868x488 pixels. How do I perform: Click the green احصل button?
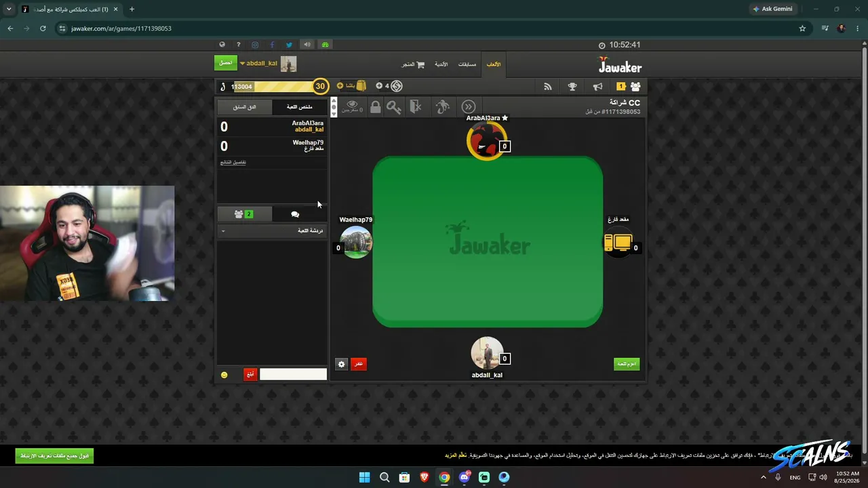pos(226,63)
